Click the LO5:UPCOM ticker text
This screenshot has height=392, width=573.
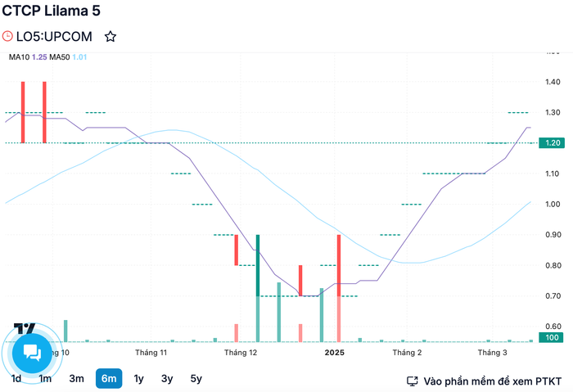point(54,37)
